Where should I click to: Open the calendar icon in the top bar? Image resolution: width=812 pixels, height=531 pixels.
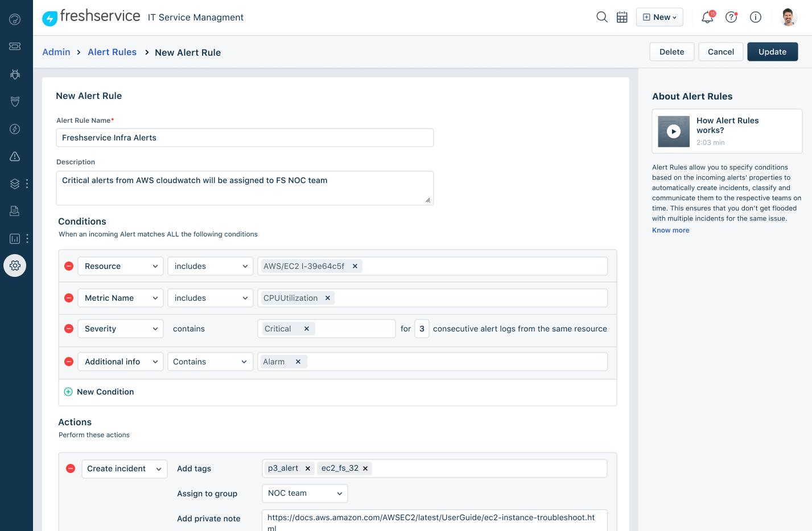(622, 17)
